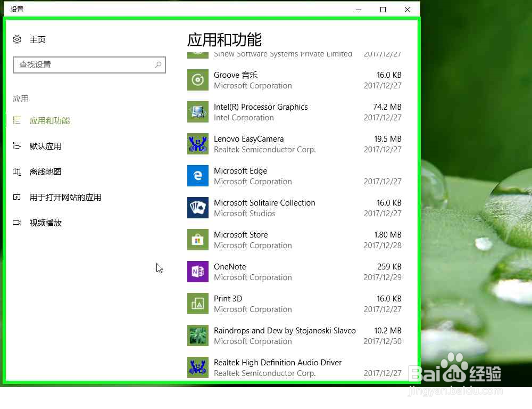Click the 19.5 MB size value
532x409 pixels.
click(x=388, y=139)
